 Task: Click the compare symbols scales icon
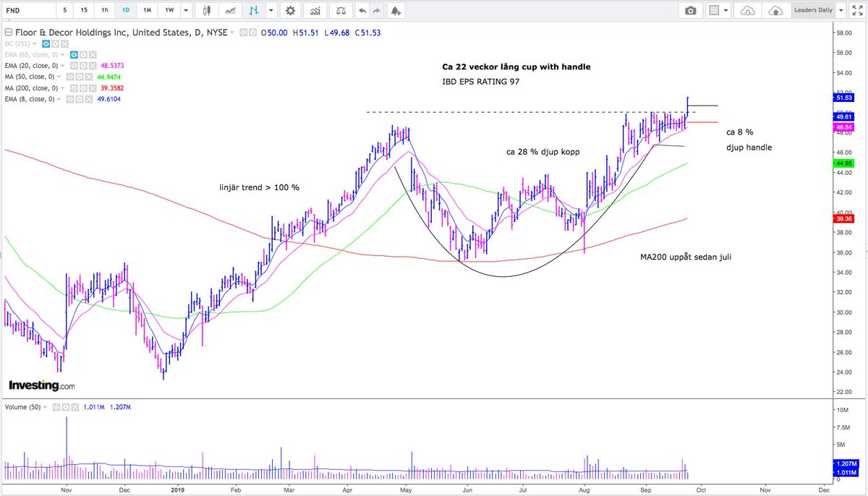coord(341,11)
